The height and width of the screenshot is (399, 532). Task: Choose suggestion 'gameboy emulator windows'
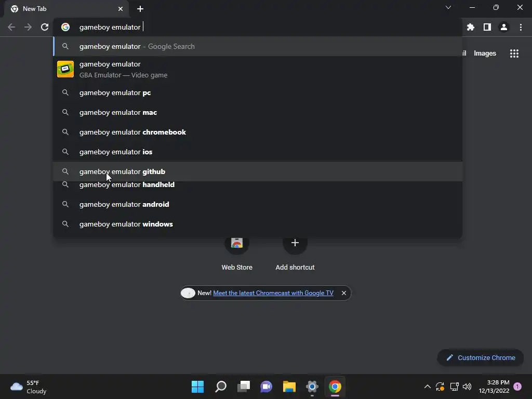[x=258, y=224]
